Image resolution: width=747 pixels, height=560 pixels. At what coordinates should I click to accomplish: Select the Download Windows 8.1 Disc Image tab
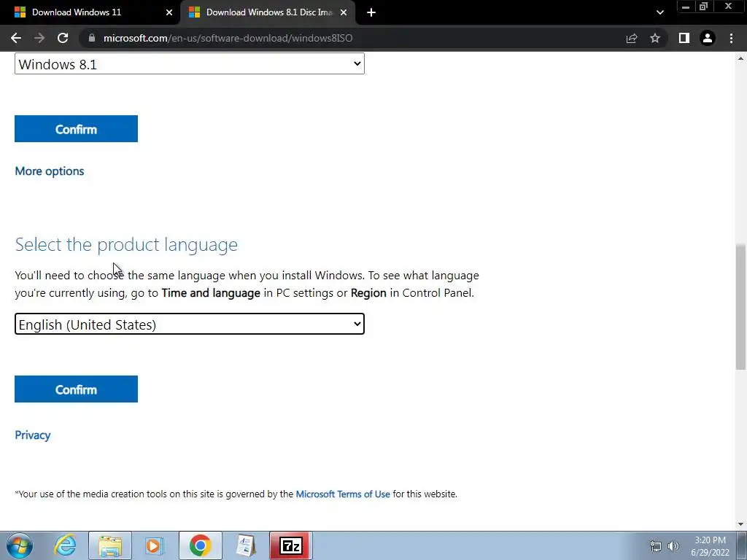[x=268, y=12]
